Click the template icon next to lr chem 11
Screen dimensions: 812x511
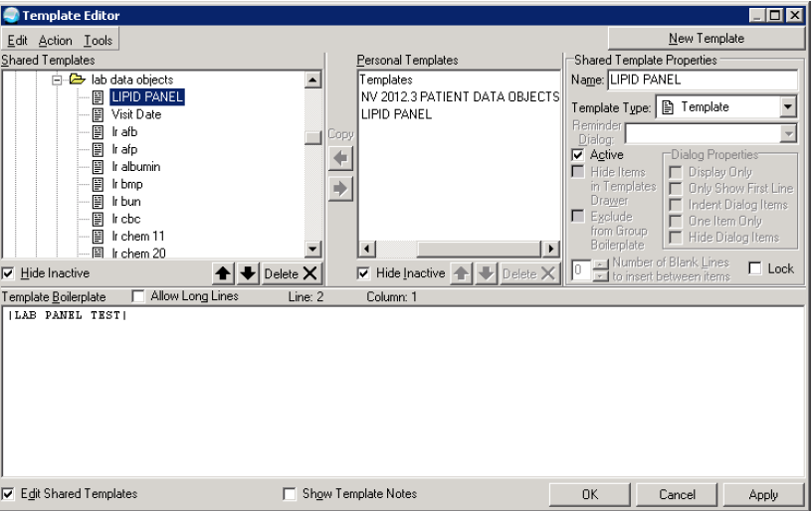[98, 237]
